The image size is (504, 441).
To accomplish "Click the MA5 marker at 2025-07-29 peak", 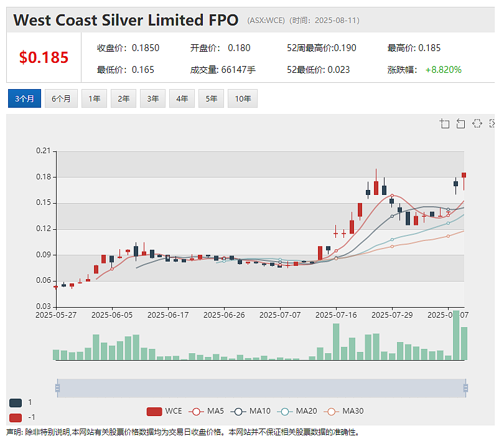I will pos(392,196).
